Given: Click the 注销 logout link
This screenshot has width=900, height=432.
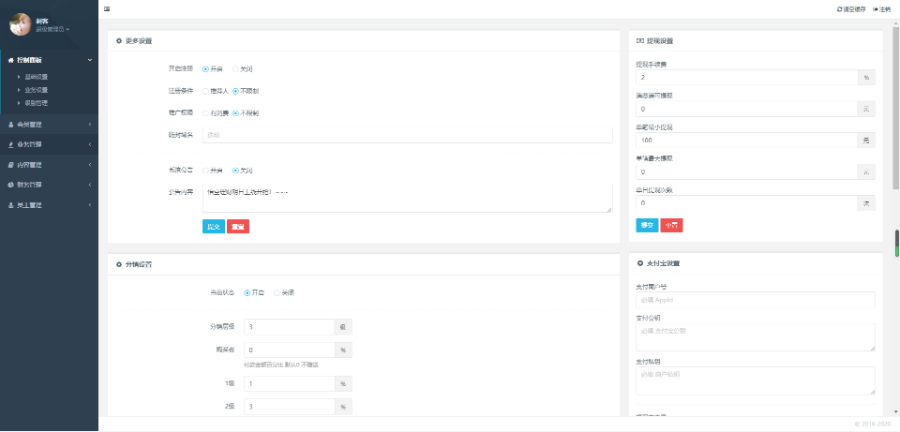Looking at the screenshot, I should [x=881, y=9].
